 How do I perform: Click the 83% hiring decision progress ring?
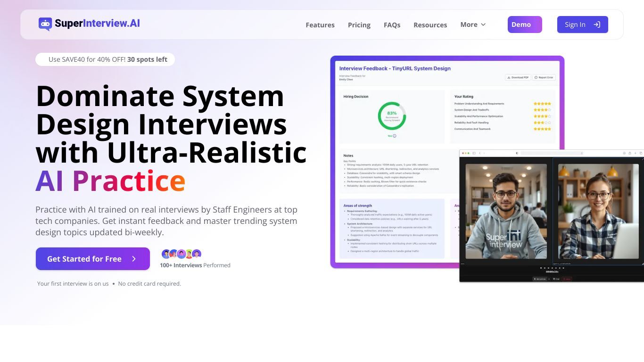pos(392,116)
